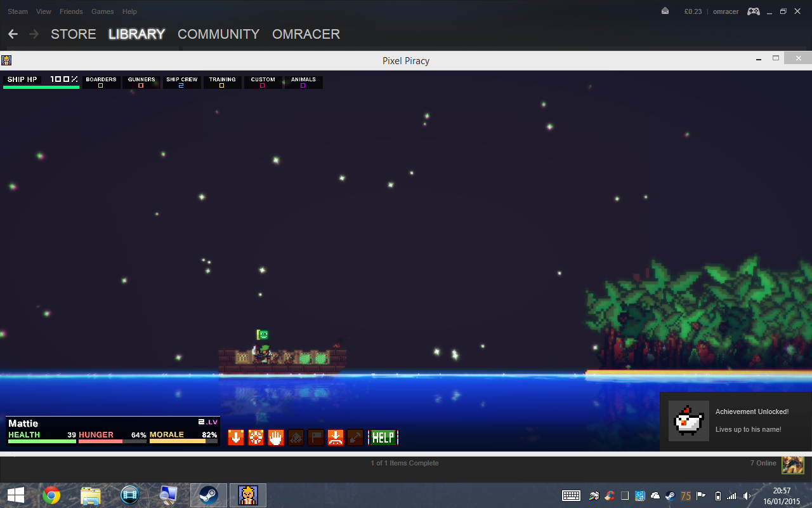The height and width of the screenshot is (508, 812).
Task: Open the Steam inbox envelope icon
Action: pyautogui.click(x=665, y=11)
